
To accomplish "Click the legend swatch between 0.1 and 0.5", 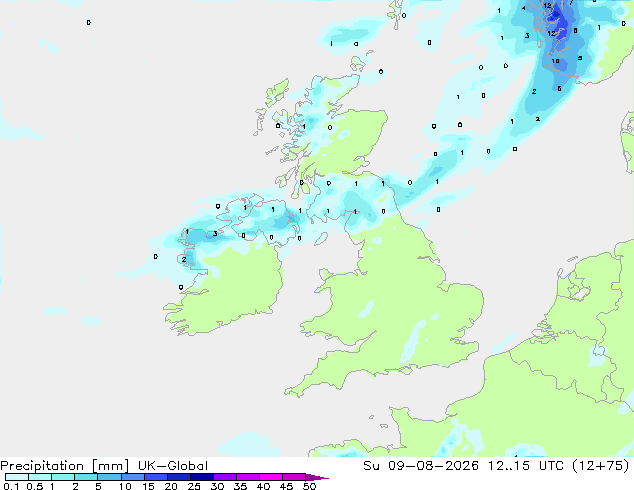I will (17, 477).
